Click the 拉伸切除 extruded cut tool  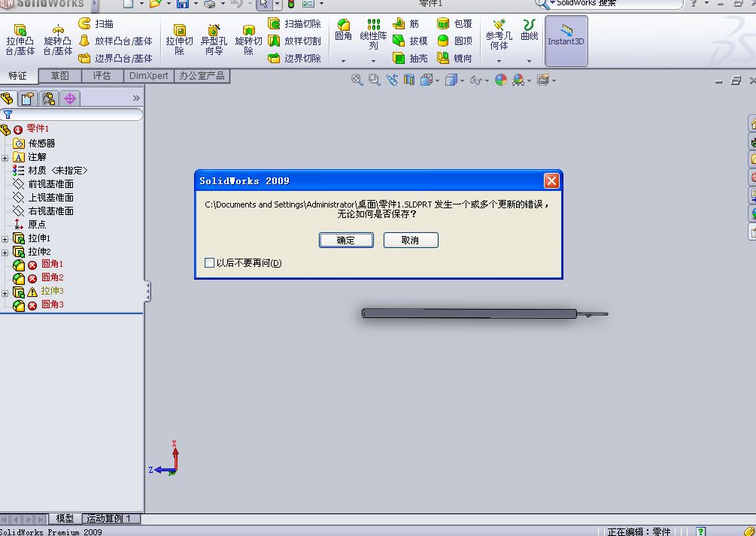(179, 40)
